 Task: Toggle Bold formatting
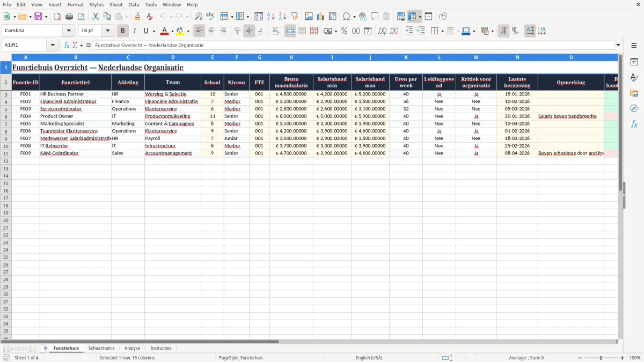[x=122, y=31]
